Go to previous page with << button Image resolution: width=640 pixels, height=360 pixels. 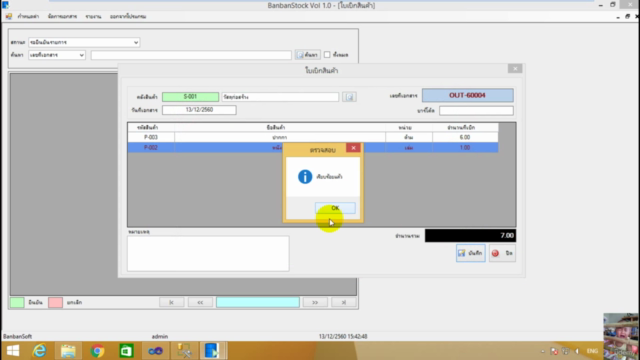pyautogui.click(x=200, y=302)
